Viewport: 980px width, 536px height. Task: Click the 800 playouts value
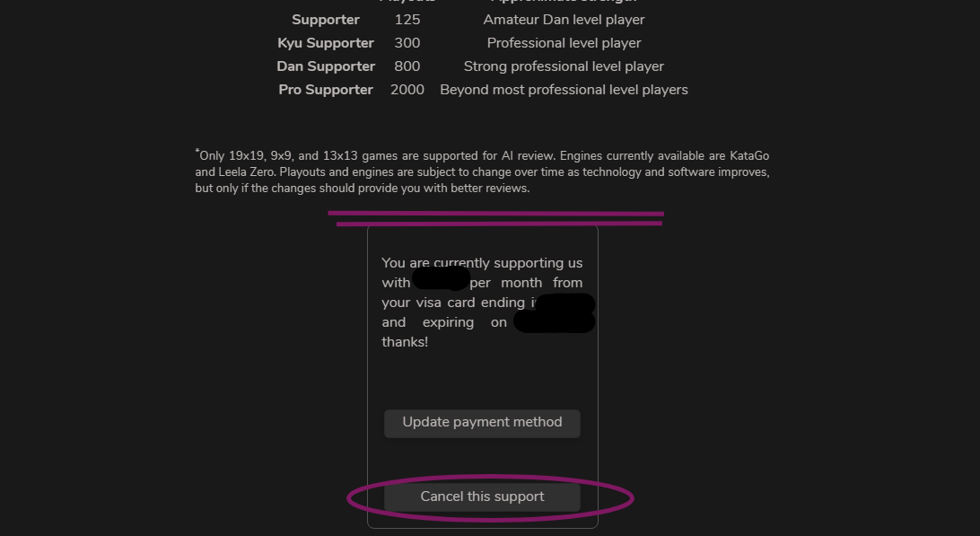(407, 66)
